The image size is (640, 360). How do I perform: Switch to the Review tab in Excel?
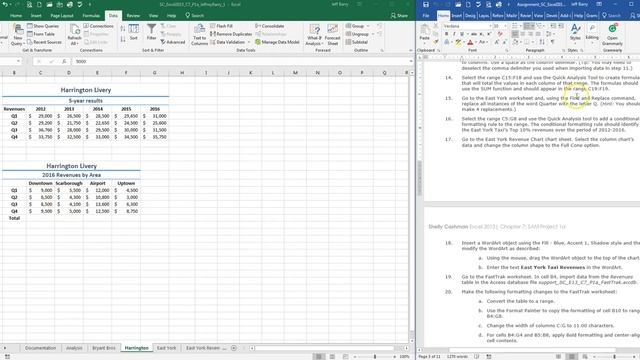point(133,16)
